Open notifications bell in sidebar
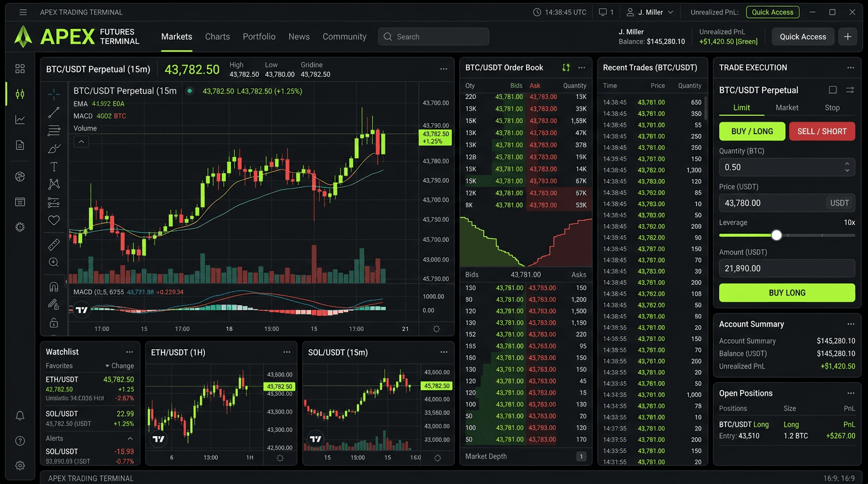Screen dimensions: 868x484 pyautogui.click(x=20, y=416)
